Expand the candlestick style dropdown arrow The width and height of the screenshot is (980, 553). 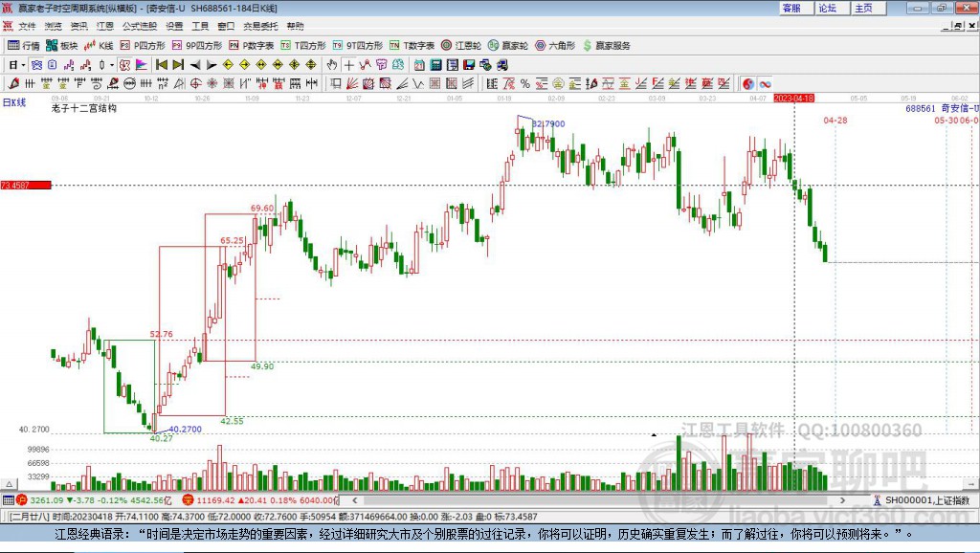point(111,64)
